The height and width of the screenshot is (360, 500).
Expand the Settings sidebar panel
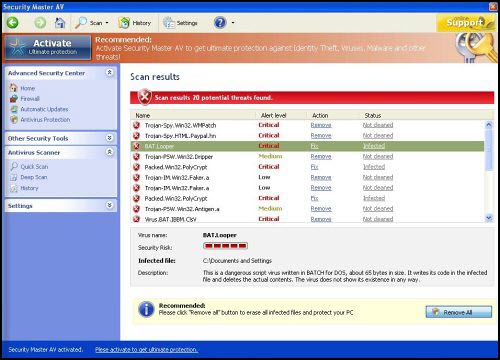click(x=109, y=205)
